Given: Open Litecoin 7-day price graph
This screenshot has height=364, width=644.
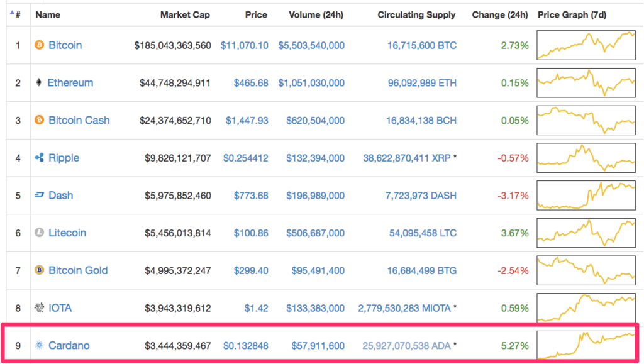Looking at the screenshot, I should pos(586,233).
